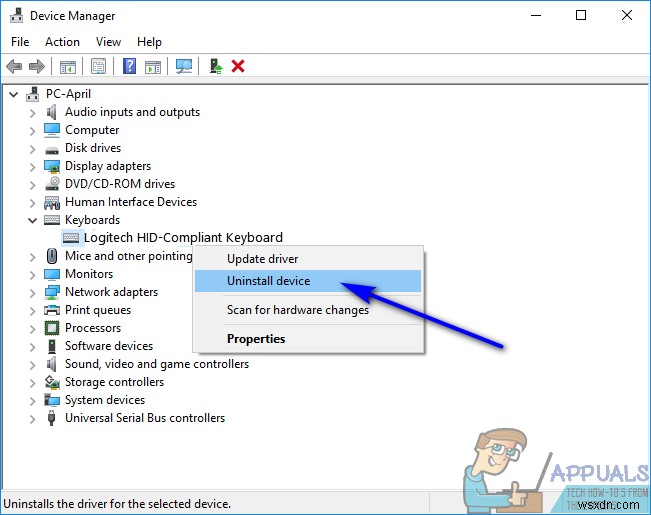Click the Forward arrow toolbar icon
The width and height of the screenshot is (651, 515).
(37, 66)
